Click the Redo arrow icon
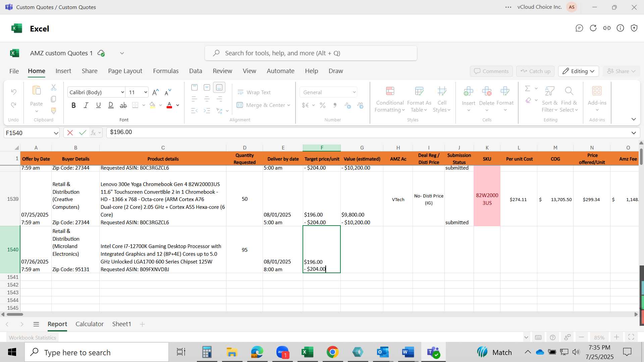Image resolution: width=644 pixels, height=362 pixels. (x=14, y=105)
